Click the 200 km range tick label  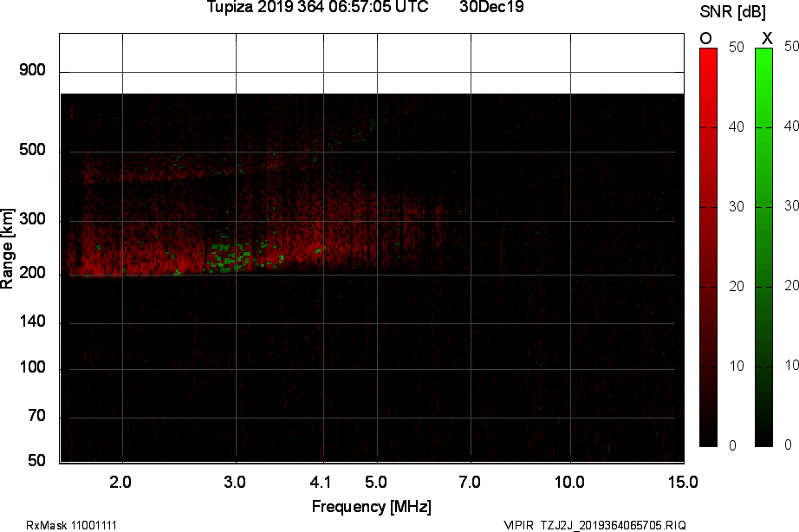click(33, 273)
